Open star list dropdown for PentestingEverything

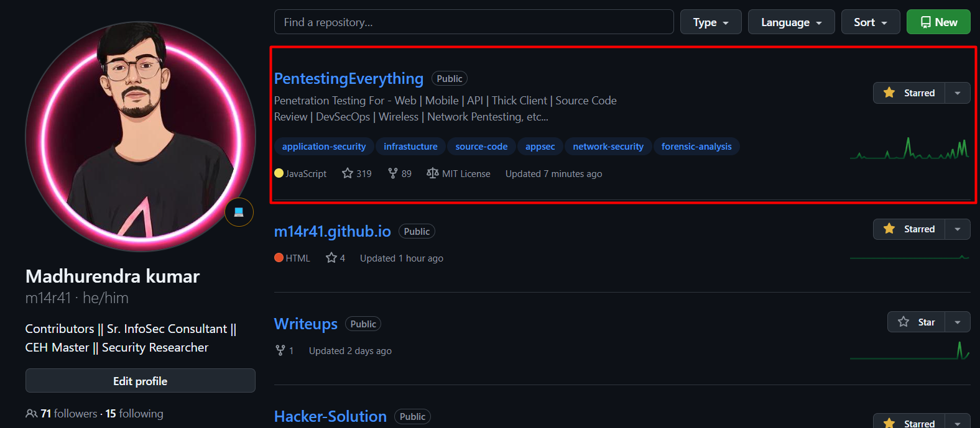tap(958, 93)
